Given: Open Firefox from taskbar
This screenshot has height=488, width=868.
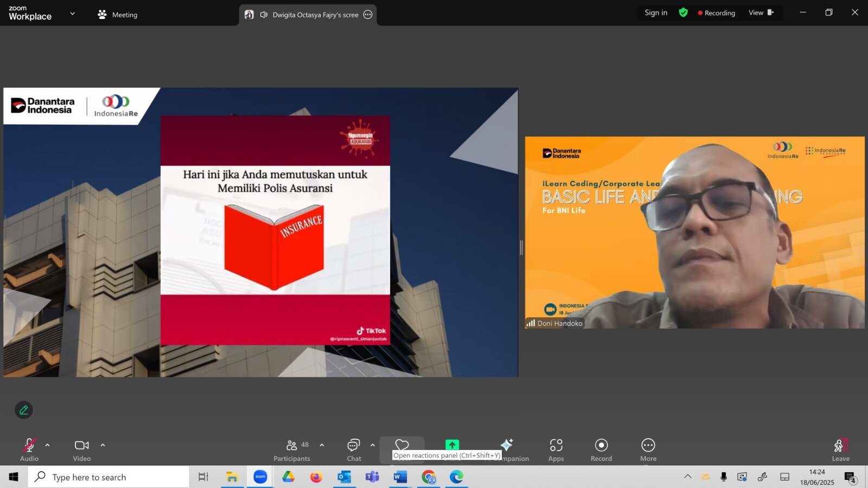Looking at the screenshot, I should pos(316,477).
